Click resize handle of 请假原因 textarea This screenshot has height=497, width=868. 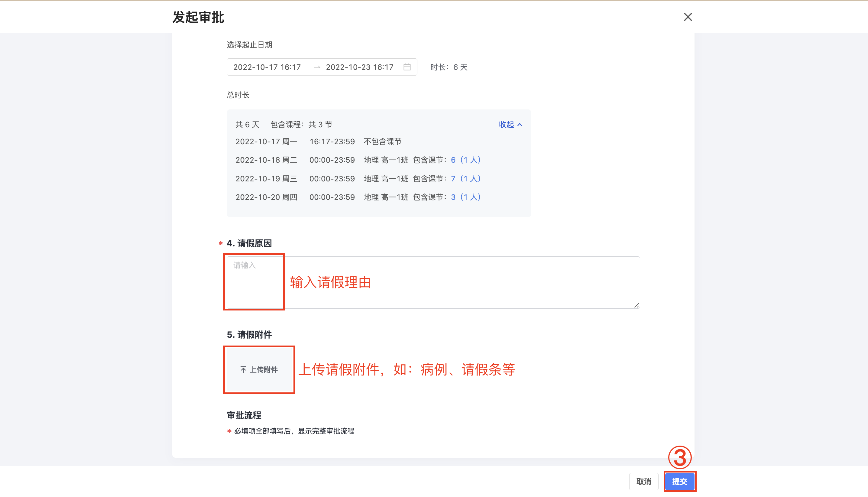pyautogui.click(x=637, y=306)
